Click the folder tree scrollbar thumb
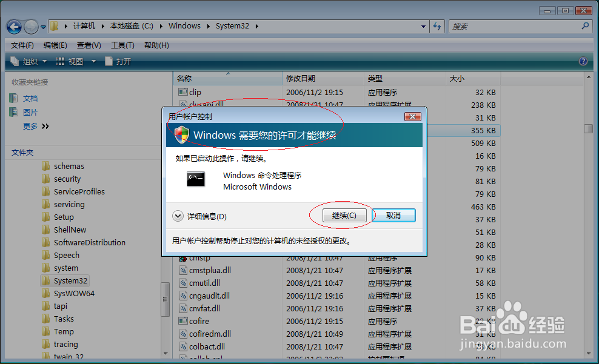This screenshot has width=599, height=364. (x=165, y=299)
